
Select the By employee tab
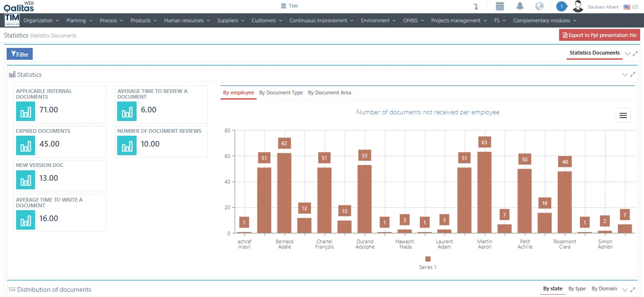click(x=239, y=93)
